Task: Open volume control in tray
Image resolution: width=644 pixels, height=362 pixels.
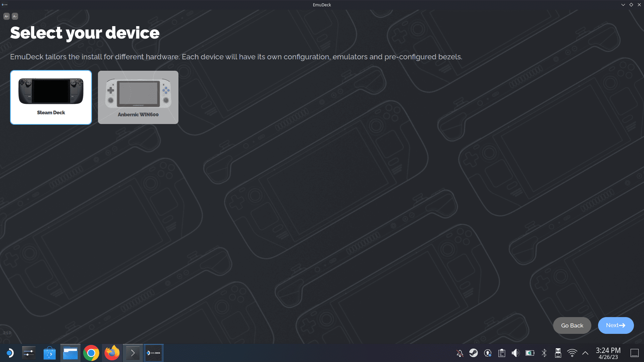Action: [516, 353]
